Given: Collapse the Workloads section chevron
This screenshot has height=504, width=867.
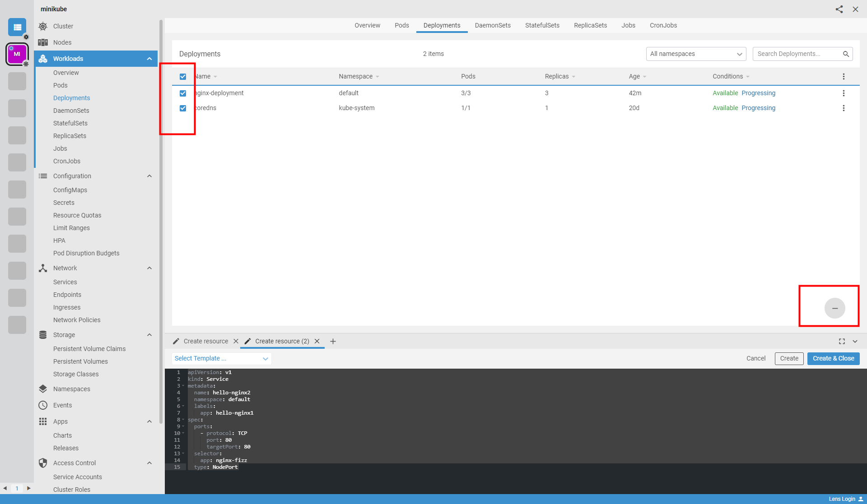Looking at the screenshot, I should pyautogui.click(x=149, y=59).
